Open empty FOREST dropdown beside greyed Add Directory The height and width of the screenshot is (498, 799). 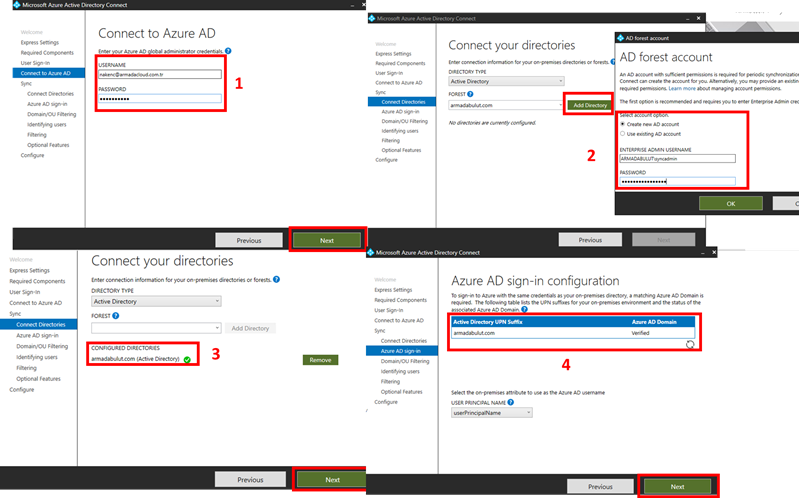[x=156, y=328]
